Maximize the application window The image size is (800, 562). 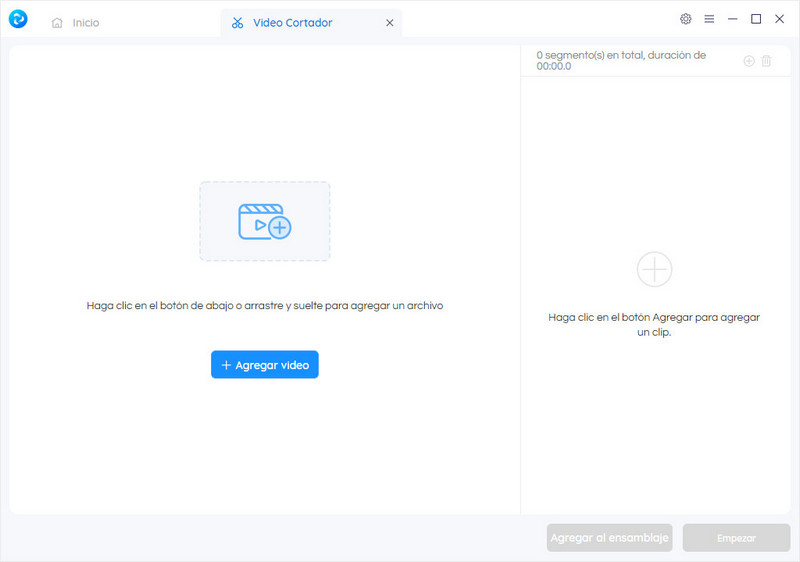click(x=756, y=19)
